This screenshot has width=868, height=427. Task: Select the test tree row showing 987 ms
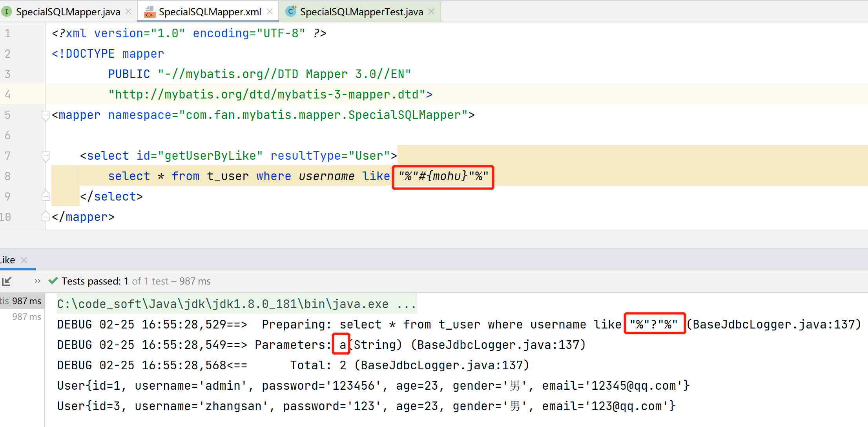[22, 301]
